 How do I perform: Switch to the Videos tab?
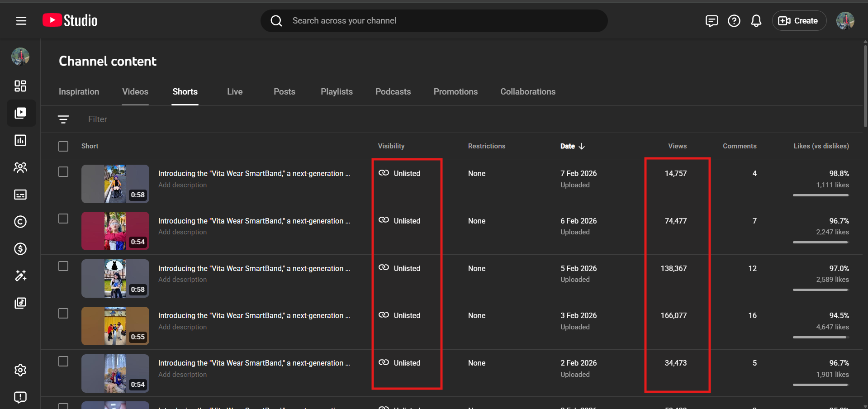click(135, 92)
